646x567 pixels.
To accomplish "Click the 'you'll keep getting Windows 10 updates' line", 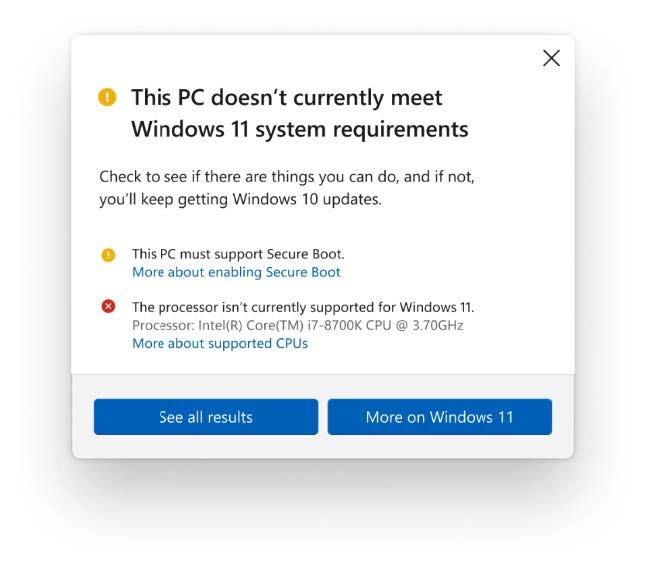I will tap(240, 199).
